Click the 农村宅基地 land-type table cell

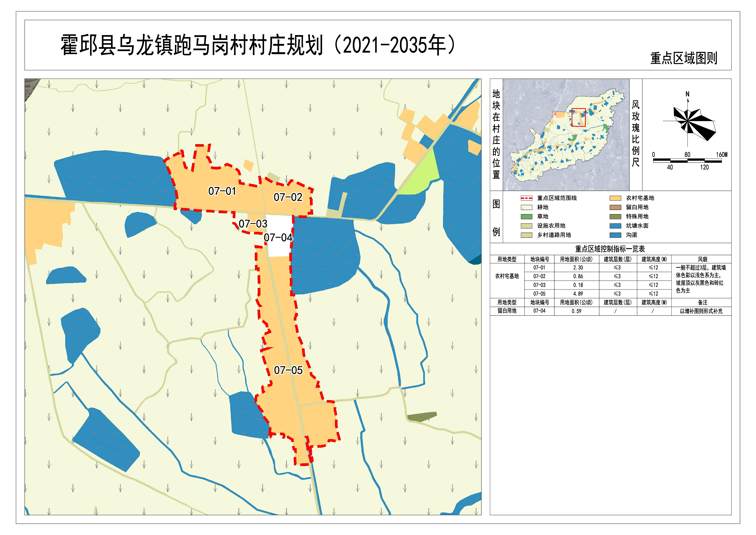(507, 276)
